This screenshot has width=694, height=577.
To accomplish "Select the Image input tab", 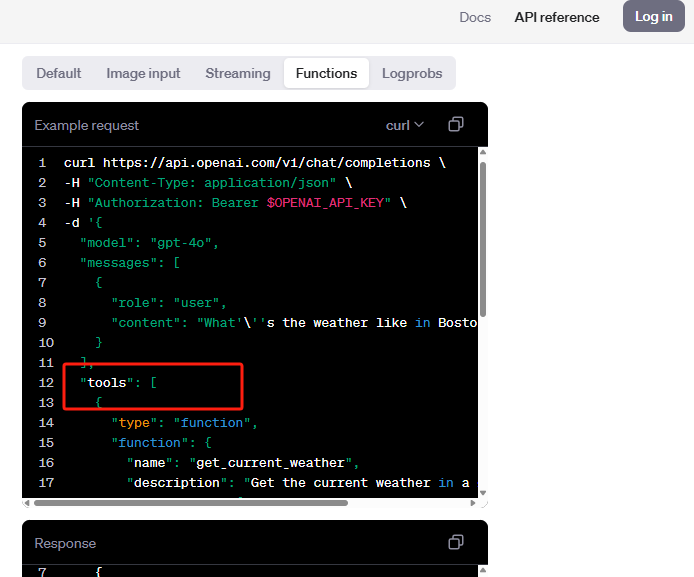I will click(x=143, y=73).
